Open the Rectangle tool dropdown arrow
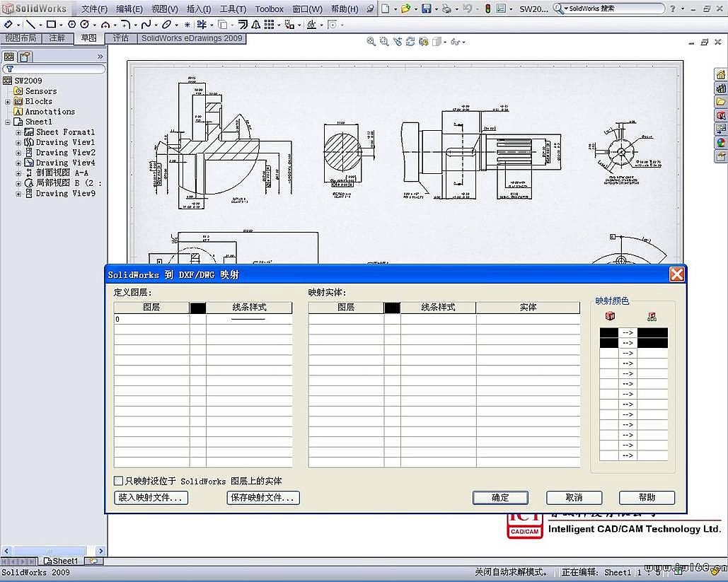728x582 pixels. [x=60, y=25]
